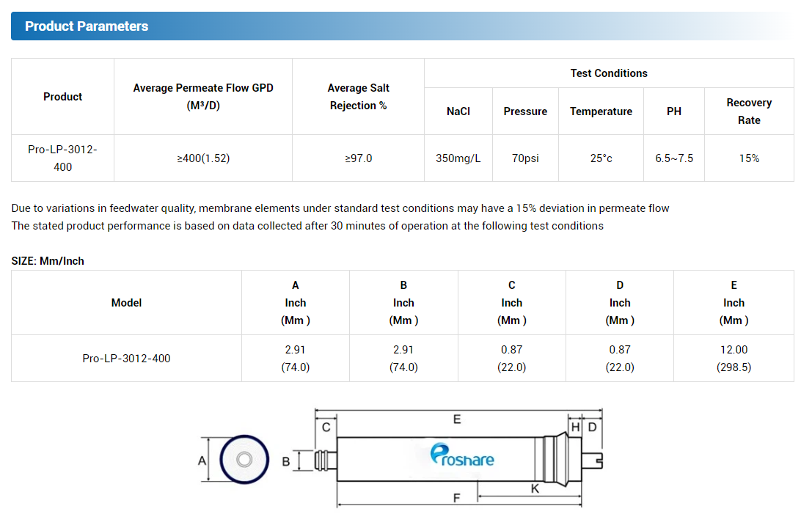The image size is (812, 517).
Task: Select the "2.91 (74.0)" cell under column B
Action: coord(403,358)
